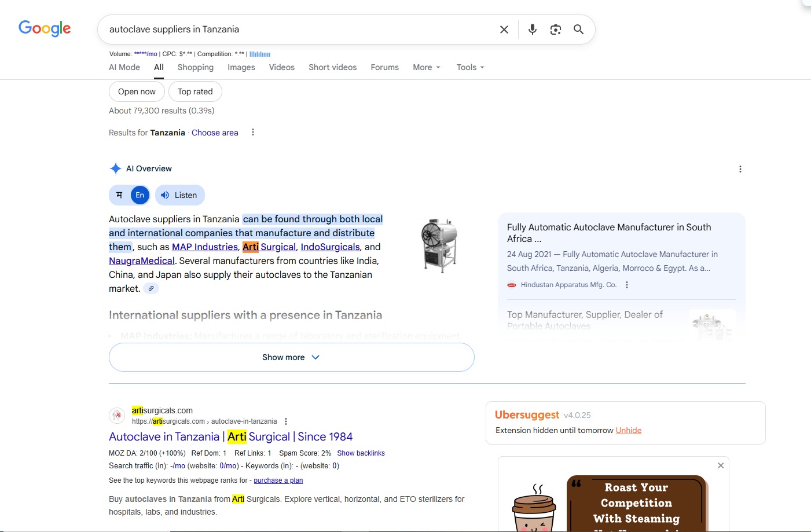Viewport: 811px width, 532px height.
Task: Click the Choose area link
Action: coord(215,133)
